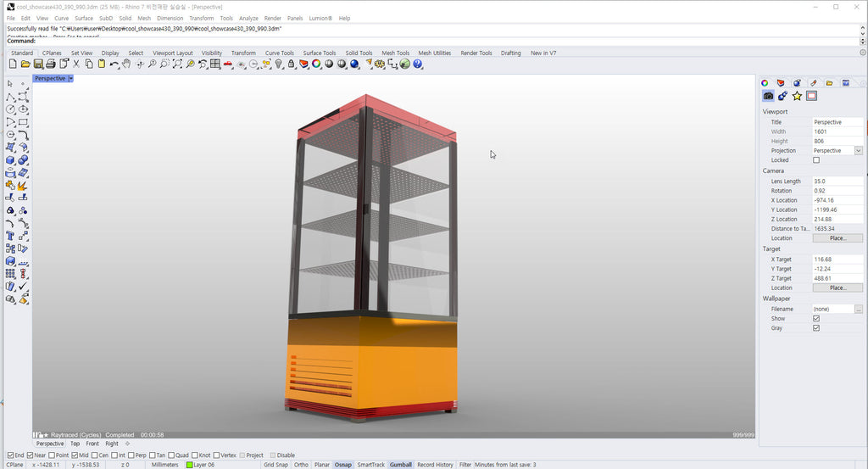Click the Print icon in Standard toolbar
Screen dimensions: 868x469
[x=51, y=64]
